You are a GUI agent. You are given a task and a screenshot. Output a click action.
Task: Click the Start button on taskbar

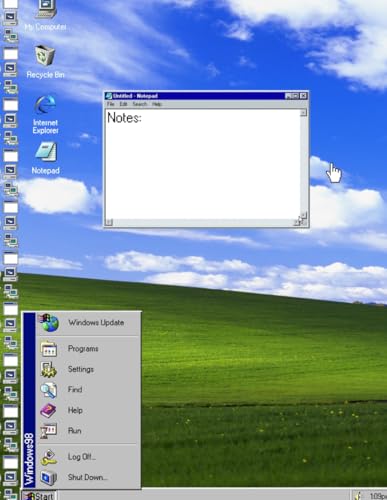point(39,496)
